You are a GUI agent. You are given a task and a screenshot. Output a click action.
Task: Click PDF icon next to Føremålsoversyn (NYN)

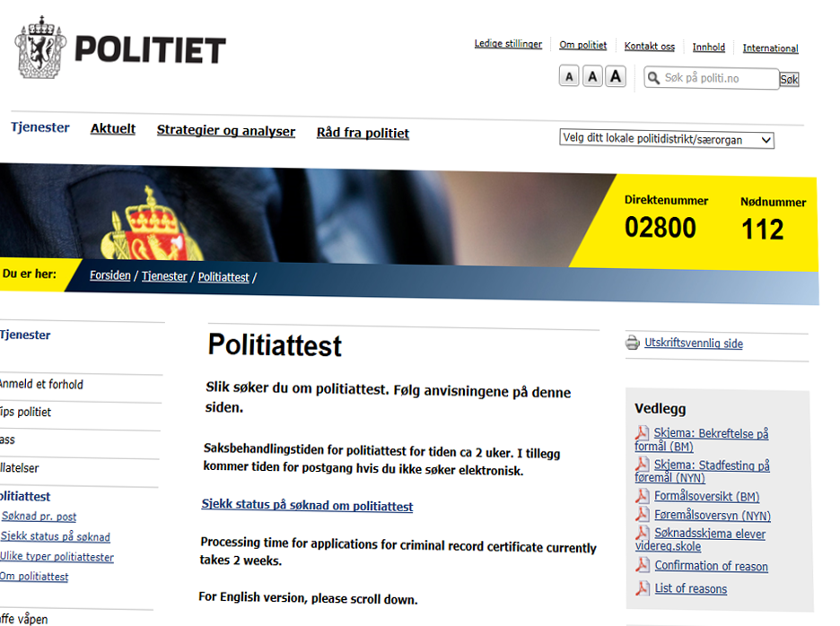coord(642,515)
